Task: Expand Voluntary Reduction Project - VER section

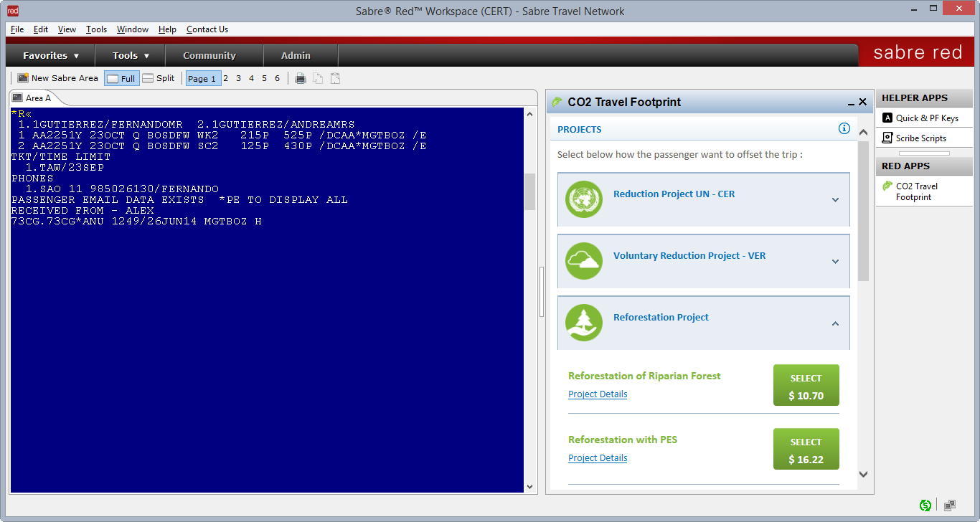Action: (835, 262)
